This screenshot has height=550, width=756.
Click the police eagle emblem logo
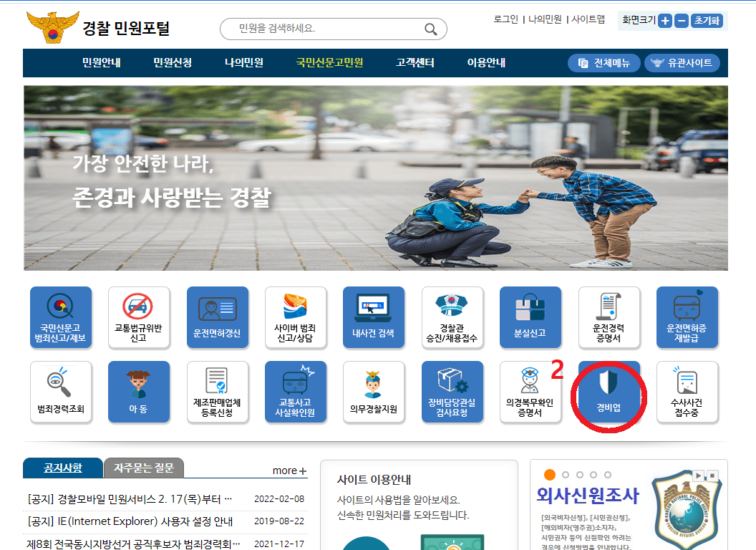coord(52,27)
